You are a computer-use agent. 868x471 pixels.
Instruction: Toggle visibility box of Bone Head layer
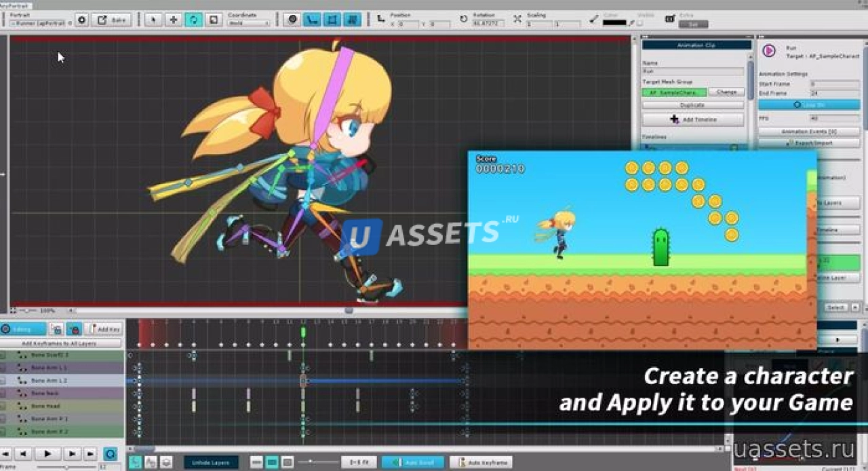3,407
